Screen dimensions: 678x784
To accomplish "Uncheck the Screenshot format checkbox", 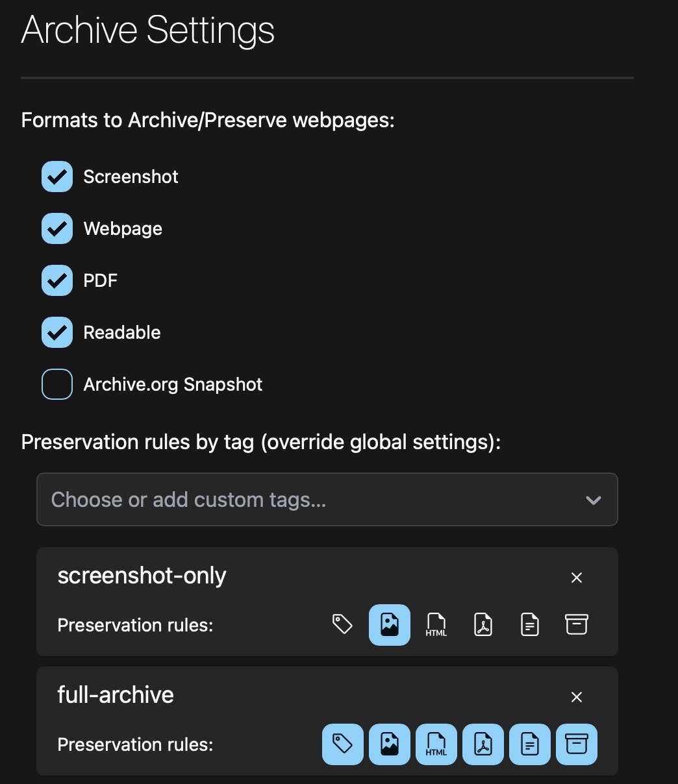I will 56,177.
